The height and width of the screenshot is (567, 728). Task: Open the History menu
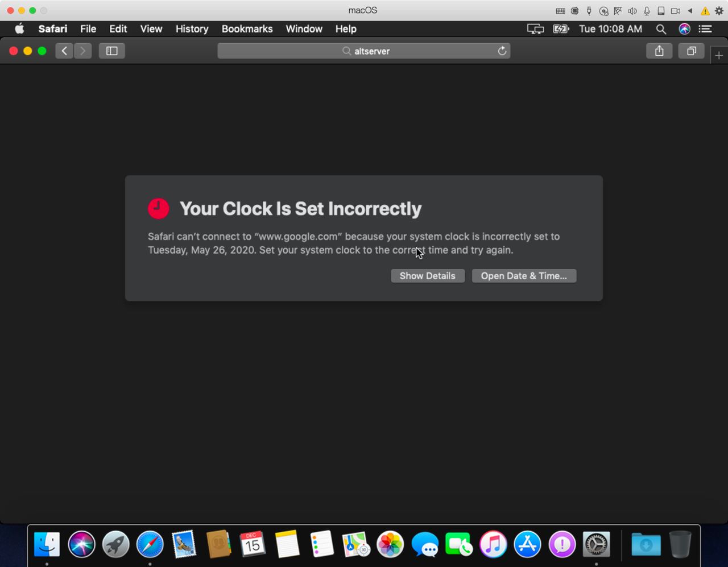tap(192, 29)
